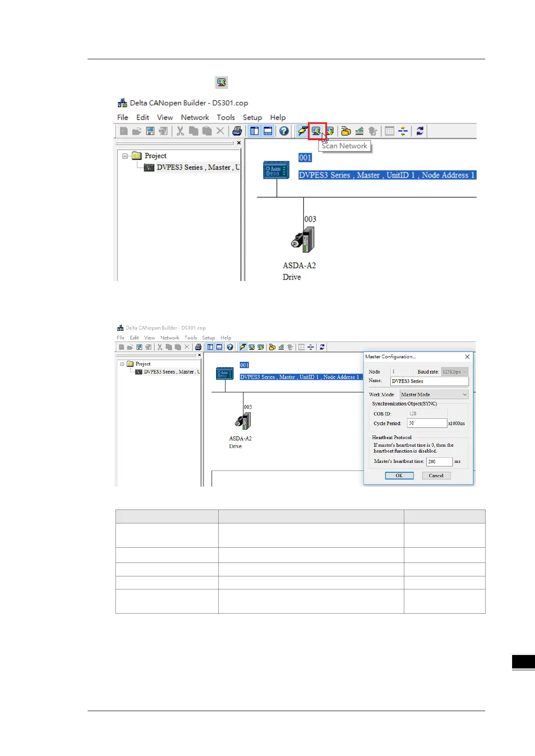
Task: Click DVPES3 Series Node Address 1 label in upper screenshot
Action: click(387, 175)
